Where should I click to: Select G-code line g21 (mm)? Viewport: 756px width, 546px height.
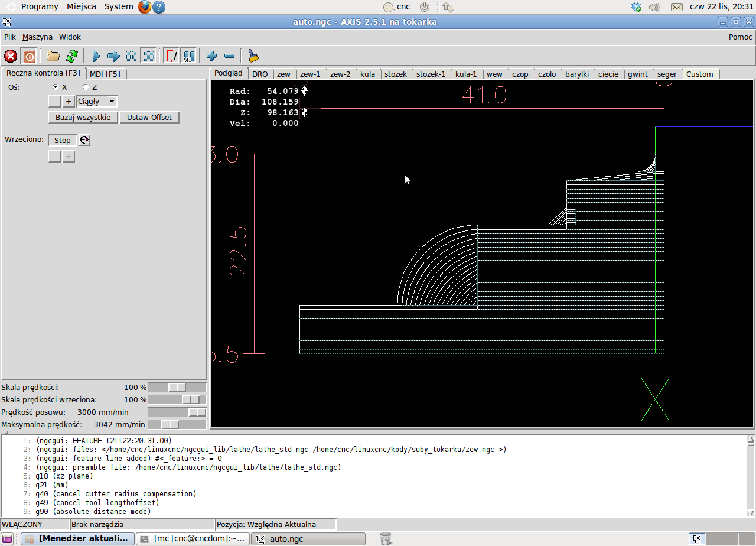51,485
